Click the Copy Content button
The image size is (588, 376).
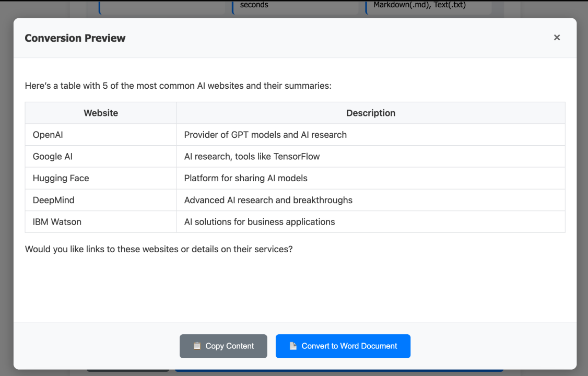223,346
